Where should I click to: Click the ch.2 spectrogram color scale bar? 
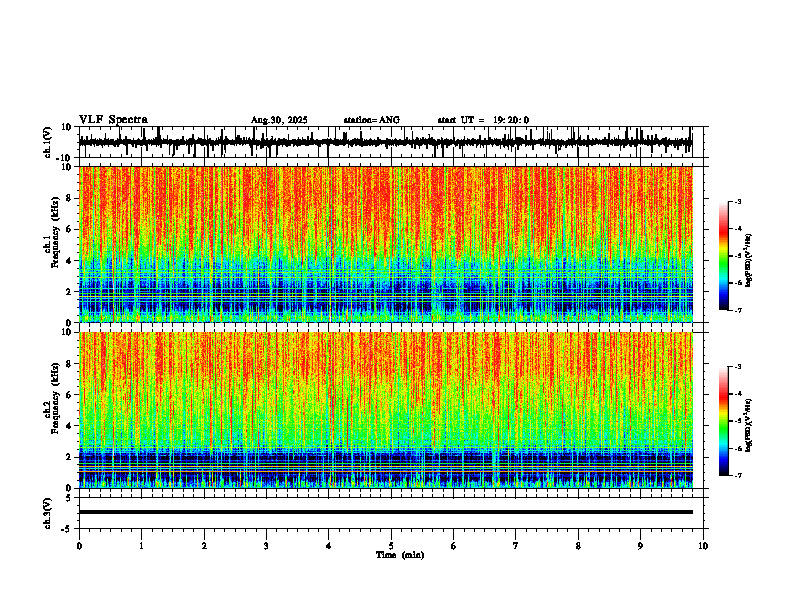(x=724, y=421)
